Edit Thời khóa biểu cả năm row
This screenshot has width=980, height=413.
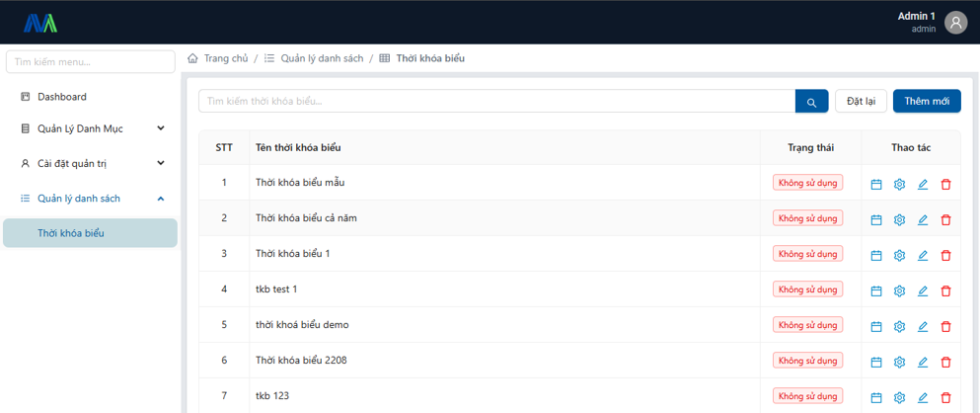pos(923,219)
